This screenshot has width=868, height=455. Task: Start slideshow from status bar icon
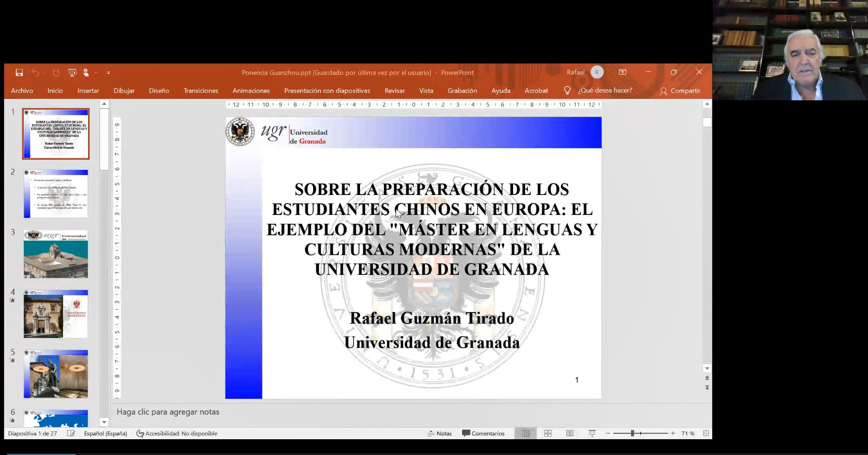pyautogui.click(x=592, y=433)
